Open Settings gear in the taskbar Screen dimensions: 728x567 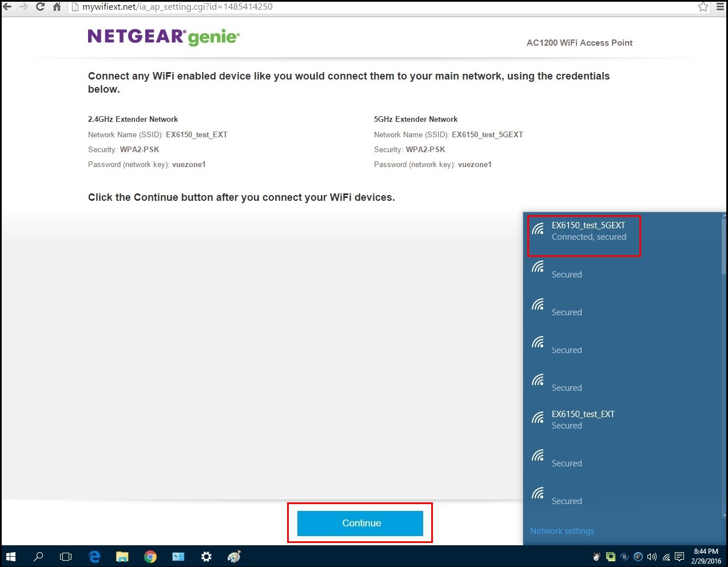coord(206,557)
